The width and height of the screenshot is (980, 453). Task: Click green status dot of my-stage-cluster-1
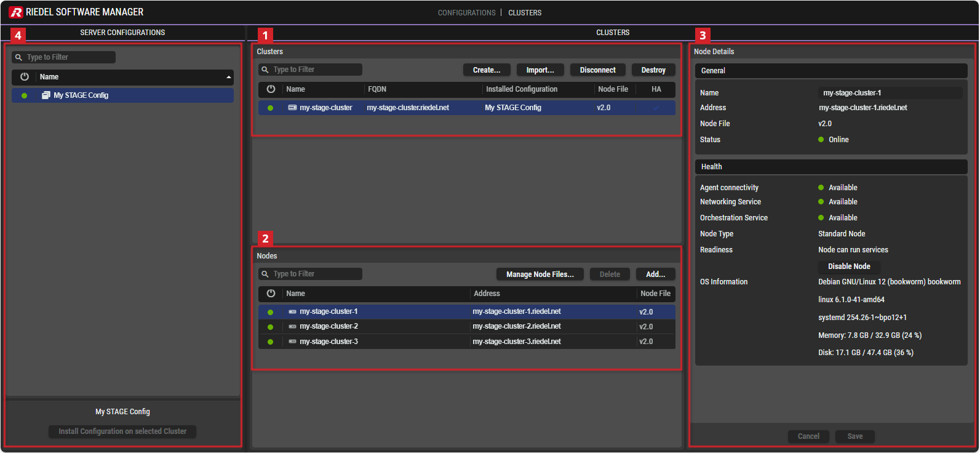pos(270,312)
